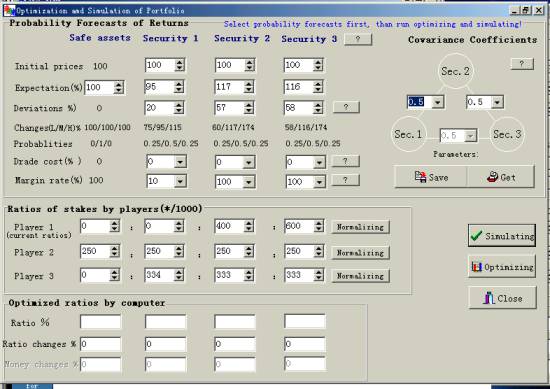Viewport: 550px width, 389px height.
Task: Expand Sec.2–Sec.3 covariance dropdown
Action: pos(496,102)
